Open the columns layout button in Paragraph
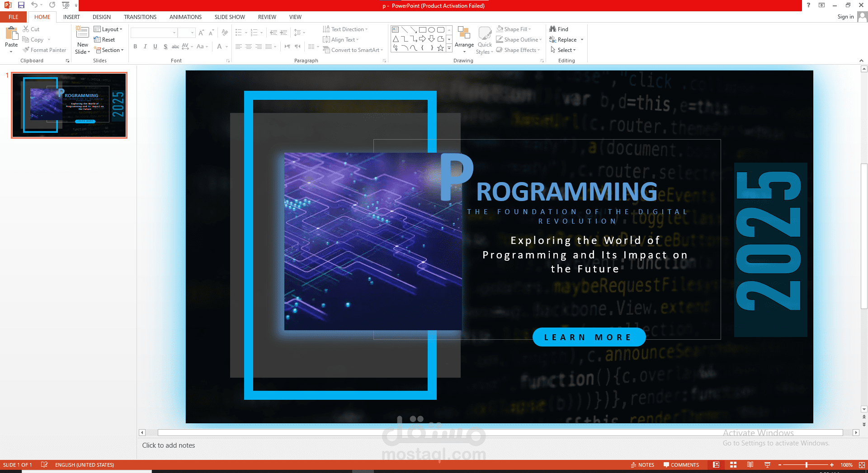Image resolution: width=868 pixels, height=473 pixels. point(311,47)
